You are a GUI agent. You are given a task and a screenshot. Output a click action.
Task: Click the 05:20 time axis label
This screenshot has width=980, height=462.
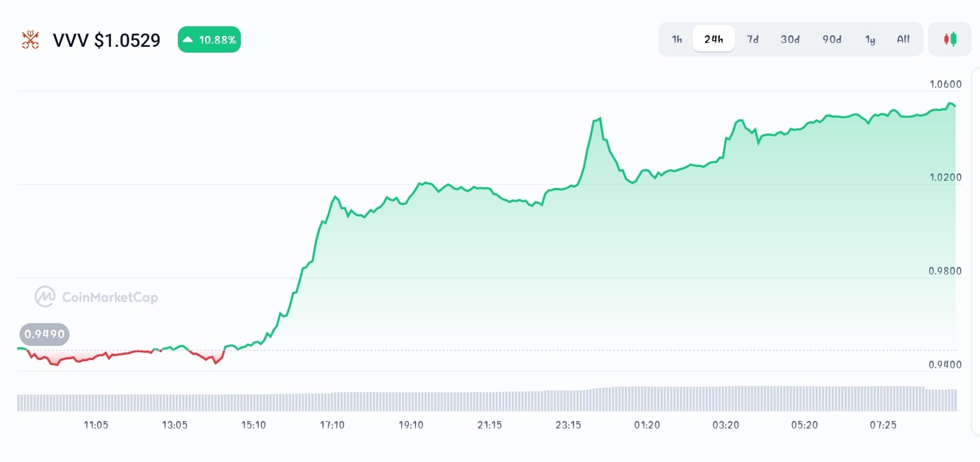[804, 425]
